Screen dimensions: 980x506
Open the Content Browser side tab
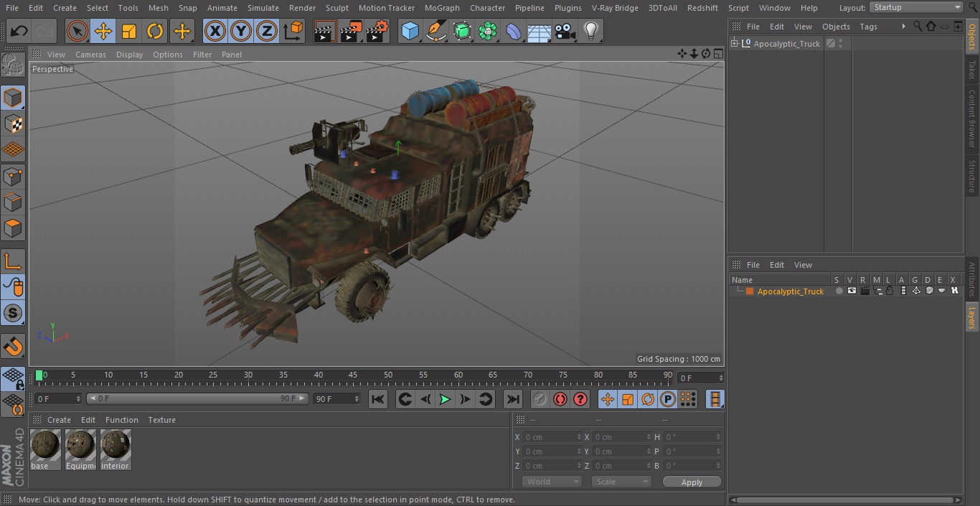(972, 118)
